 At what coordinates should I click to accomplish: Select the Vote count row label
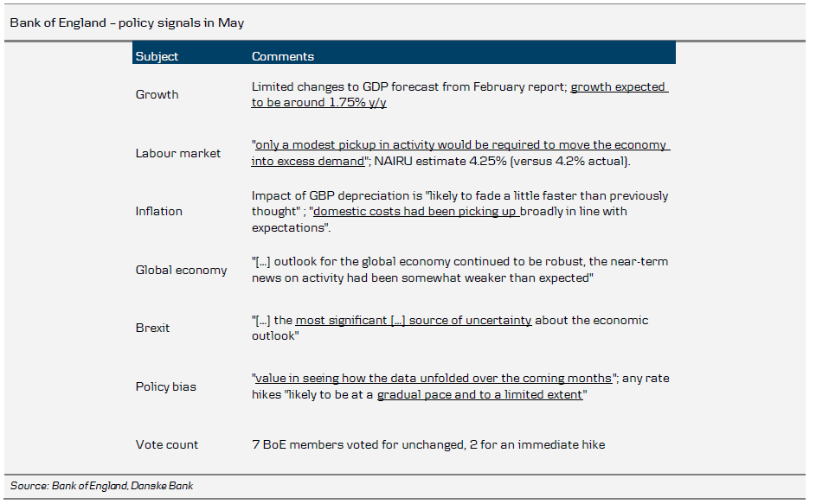(166, 444)
